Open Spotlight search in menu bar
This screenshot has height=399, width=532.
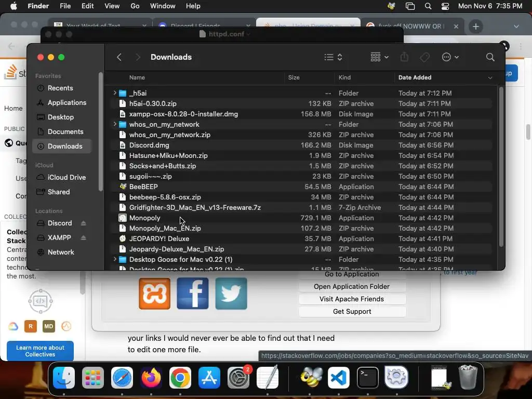point(428,6)
